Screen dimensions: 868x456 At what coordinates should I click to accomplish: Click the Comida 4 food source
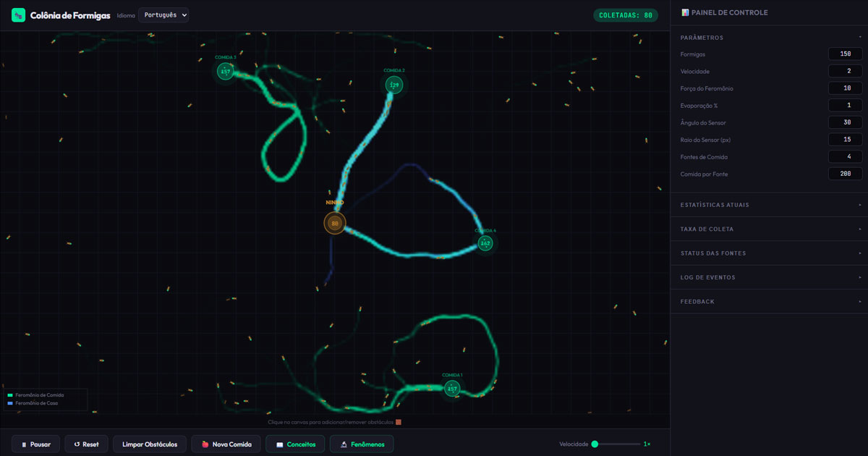pos(485,244)
